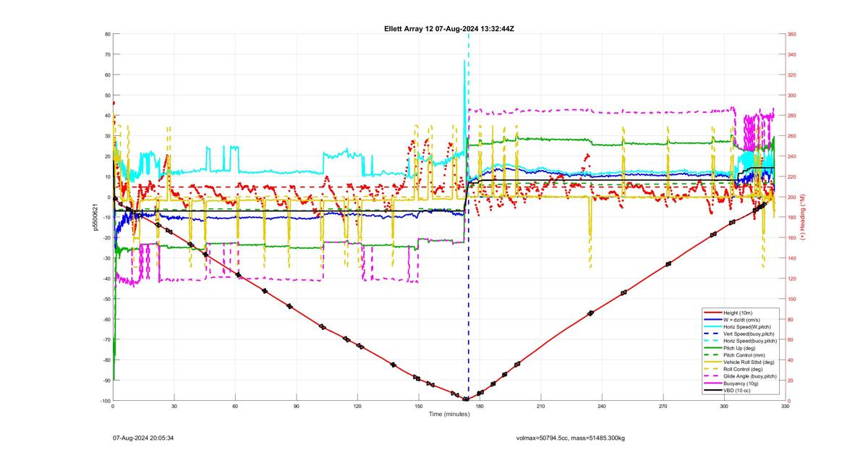Screen dimensions: 868x450
Task: Click the left y-axis tick label '80'
Action: (x=107, y=35)
